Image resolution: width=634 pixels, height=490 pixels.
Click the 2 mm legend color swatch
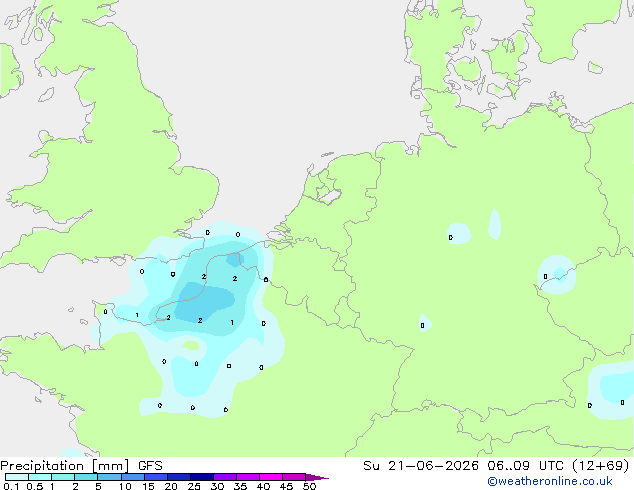click(86, 477)
